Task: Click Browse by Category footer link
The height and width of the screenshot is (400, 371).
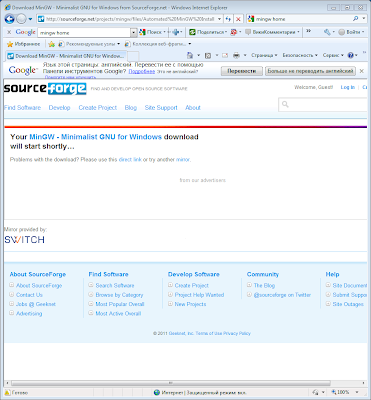Action: pos(119,295)
